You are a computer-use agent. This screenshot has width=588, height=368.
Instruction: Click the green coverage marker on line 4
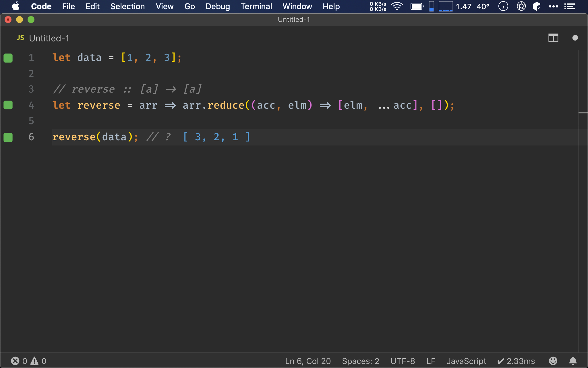click(8, 105)
